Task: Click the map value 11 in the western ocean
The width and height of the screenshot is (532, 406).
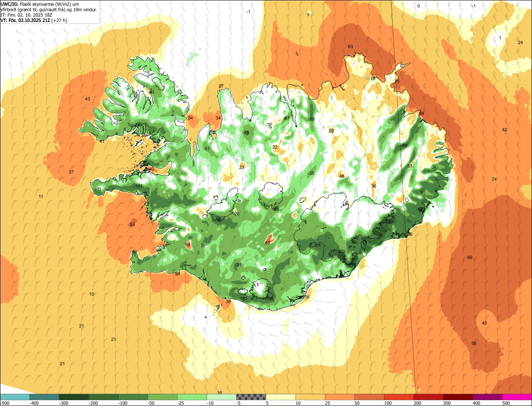Action: pos(41,196)
